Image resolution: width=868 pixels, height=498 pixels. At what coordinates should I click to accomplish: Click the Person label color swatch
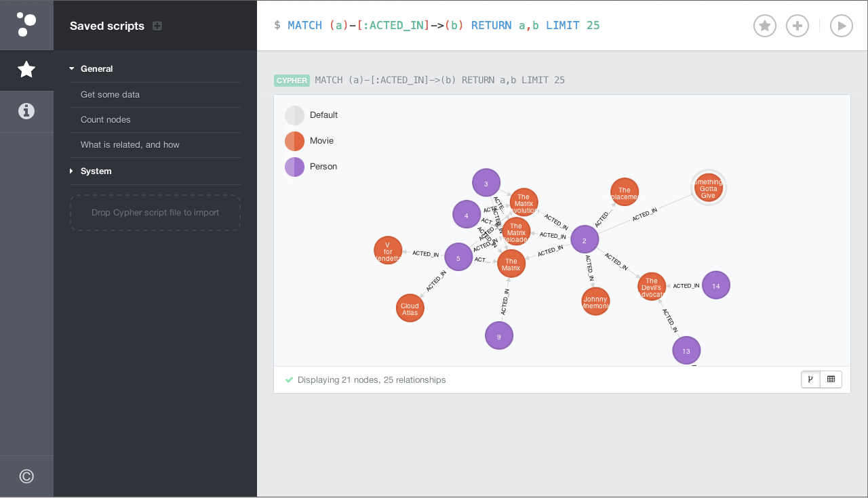294,167
